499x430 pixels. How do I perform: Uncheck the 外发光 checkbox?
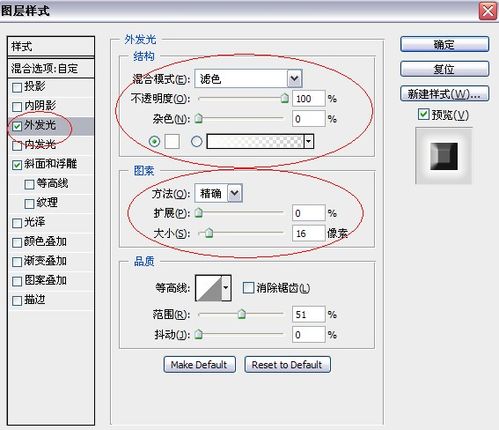click(x=17, y=126)
